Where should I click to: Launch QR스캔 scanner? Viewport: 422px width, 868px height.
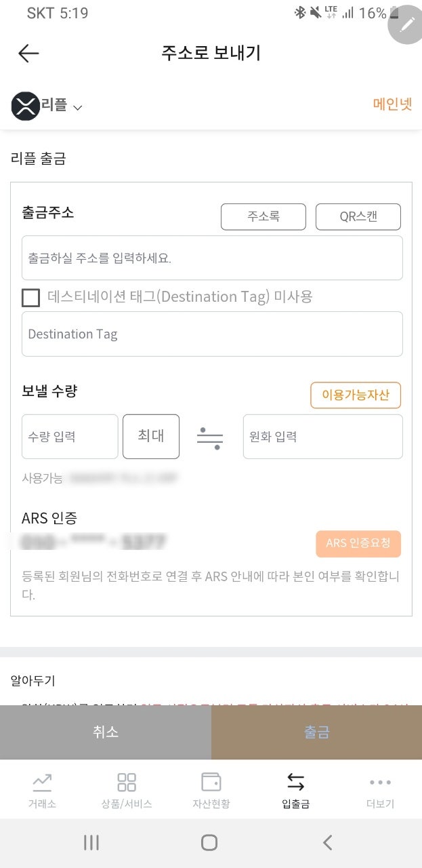[x=358, y=217]
